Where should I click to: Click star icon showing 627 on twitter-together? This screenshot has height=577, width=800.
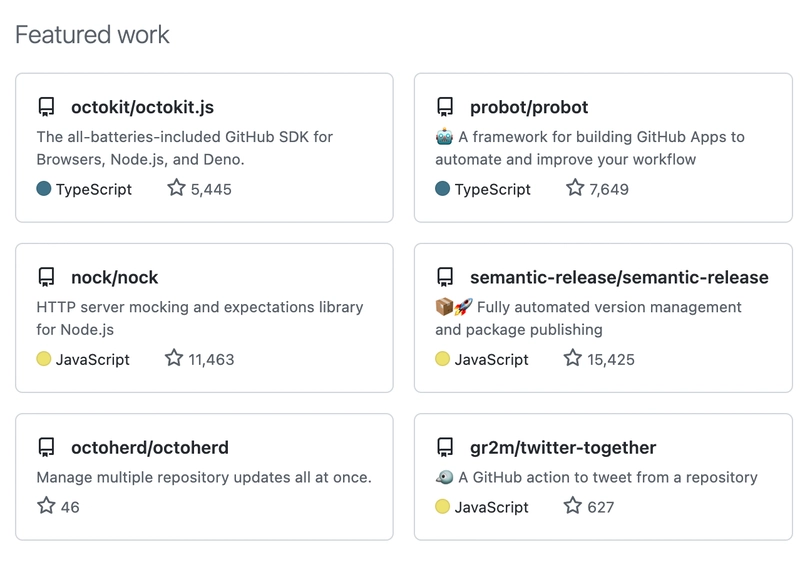pos(573,505)
